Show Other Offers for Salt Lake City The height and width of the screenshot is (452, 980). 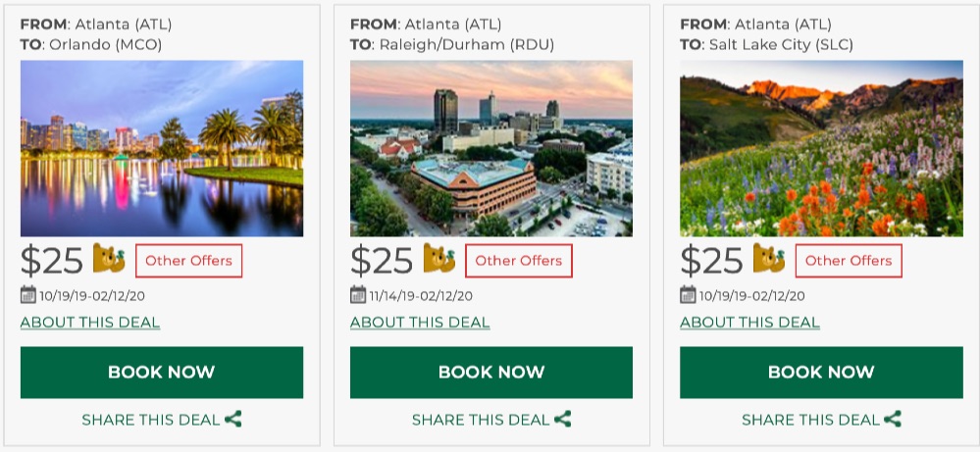click(x=849, y=261)
